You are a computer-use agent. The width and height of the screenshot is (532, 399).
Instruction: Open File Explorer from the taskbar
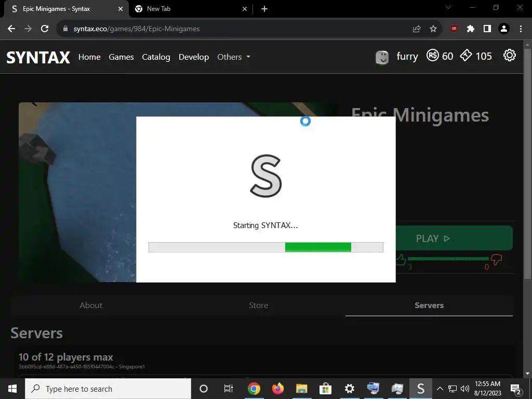tap(302, 389)
